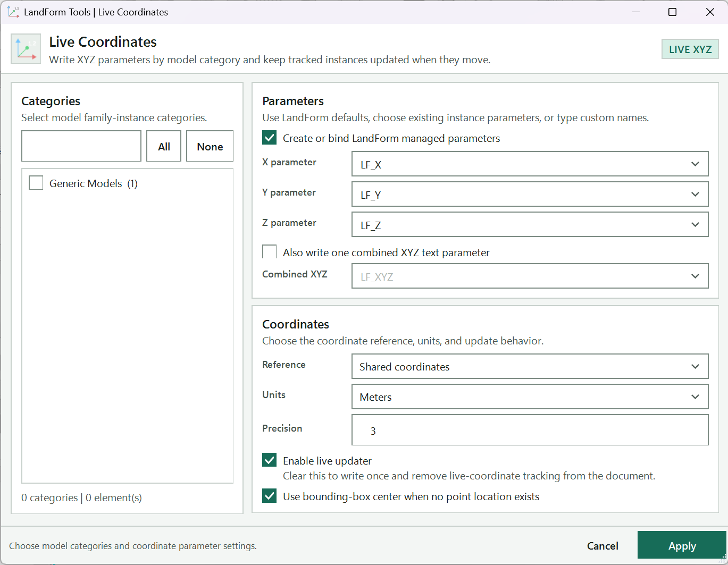
Task: Click the LIVE XYZ badge
Action: [x=690, y=49]
